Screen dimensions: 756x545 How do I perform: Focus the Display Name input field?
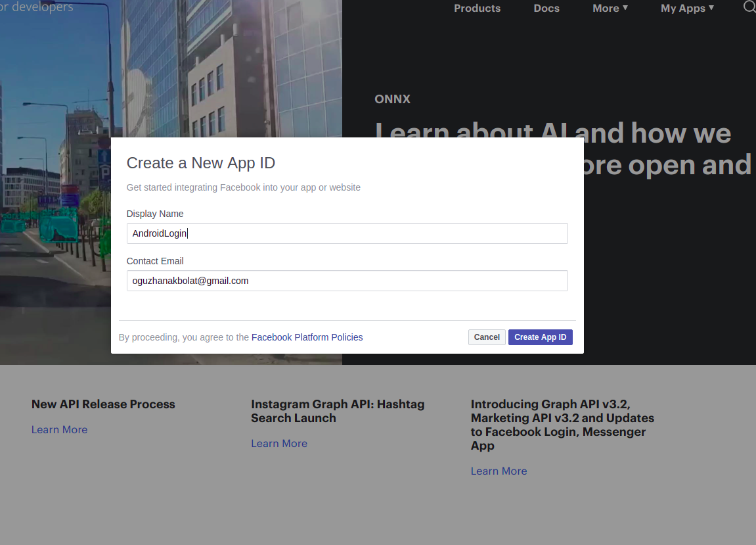347,233
